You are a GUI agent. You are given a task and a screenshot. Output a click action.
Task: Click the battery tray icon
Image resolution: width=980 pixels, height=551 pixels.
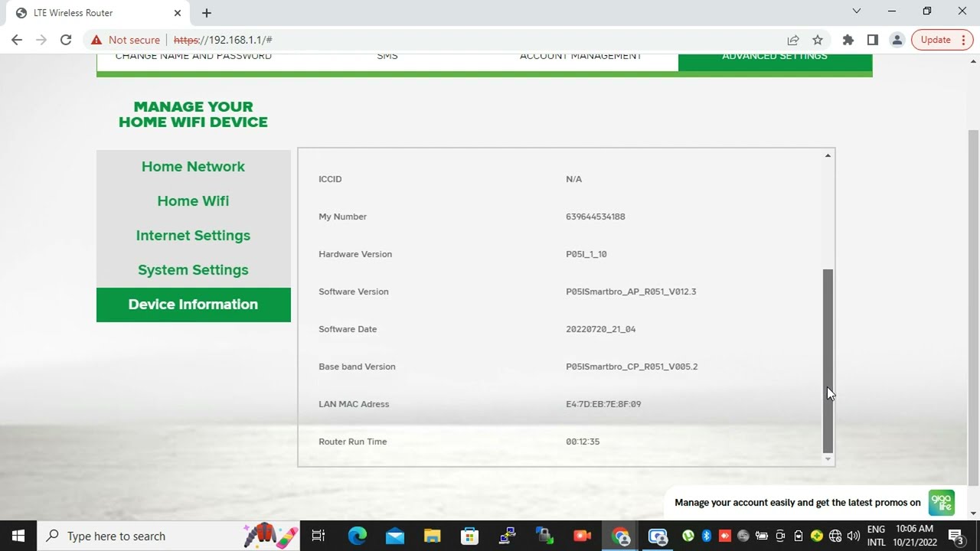pos(762,536)
